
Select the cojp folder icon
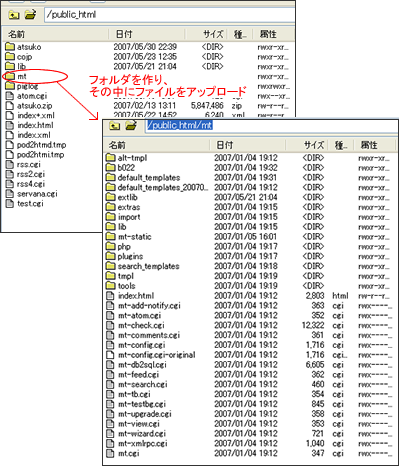pyautogui.click(x=10, y=56)
